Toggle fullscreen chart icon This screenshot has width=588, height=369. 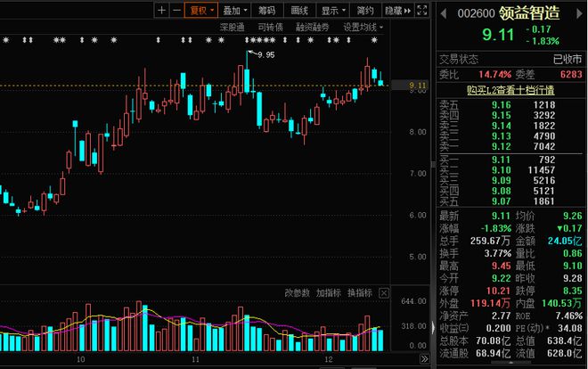pyautogui.click(x=422, y=10)
